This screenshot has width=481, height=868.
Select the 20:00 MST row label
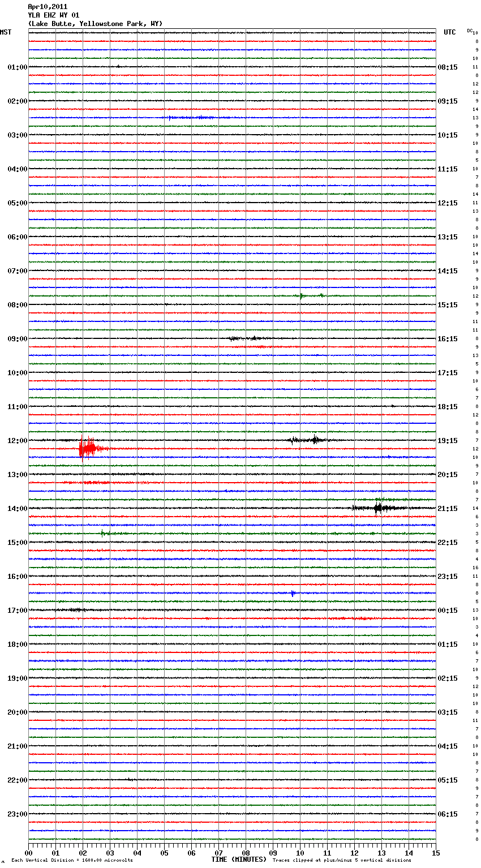(18, 712)
